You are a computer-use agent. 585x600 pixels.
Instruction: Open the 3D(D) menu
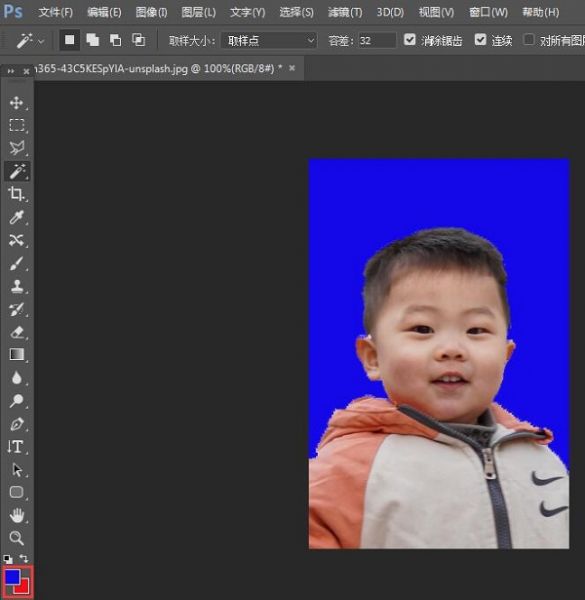[x=390, y=13]
